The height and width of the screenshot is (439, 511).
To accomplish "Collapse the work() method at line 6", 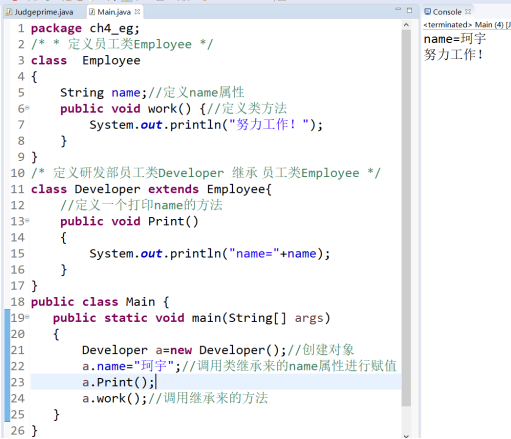I will pyautogui.click(x=27, y=108).
